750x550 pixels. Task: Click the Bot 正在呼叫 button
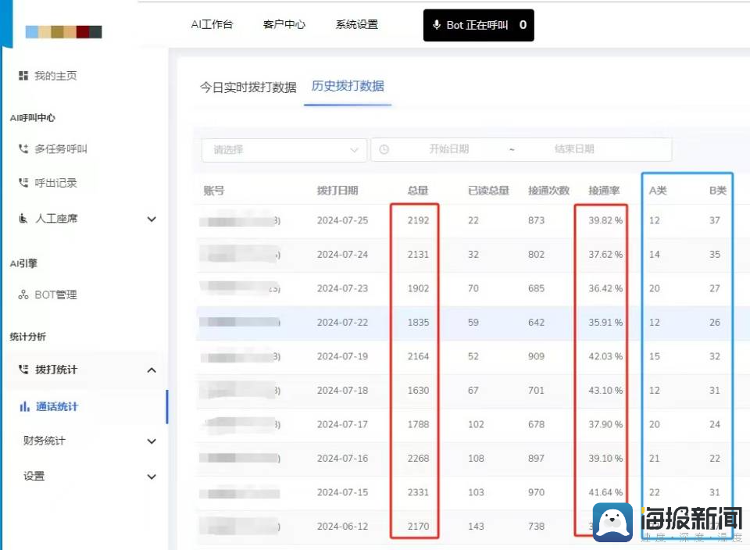[478, 25]
